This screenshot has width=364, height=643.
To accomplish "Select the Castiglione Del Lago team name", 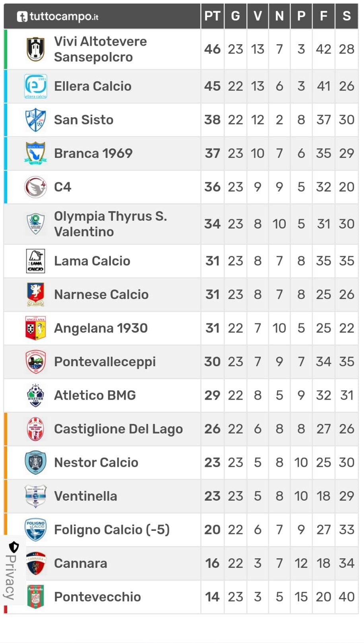I will pos(118,429).
